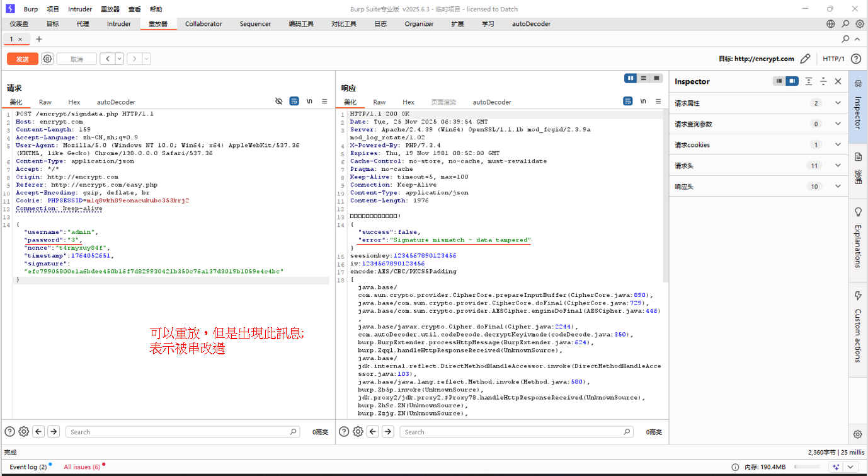Image resolution: width=868 pixels, height=476 pixels.
Task: Toggle word wrap in response editor
Action: [628, 101]
